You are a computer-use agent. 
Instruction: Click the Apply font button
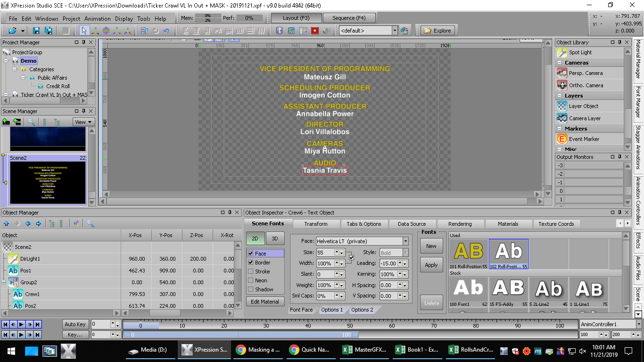[431, 265]
